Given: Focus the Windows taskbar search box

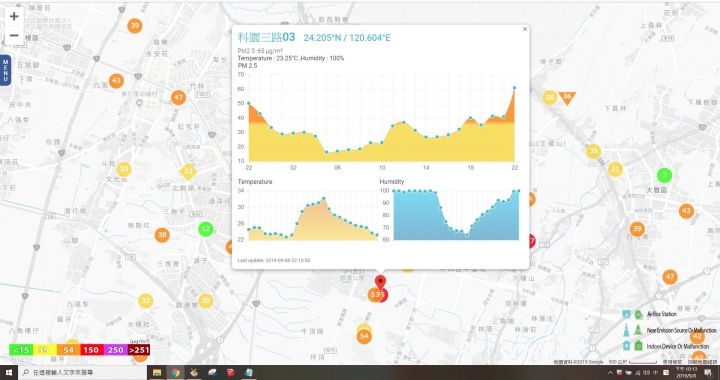Looking at the screenshot, I should (83, 373).
